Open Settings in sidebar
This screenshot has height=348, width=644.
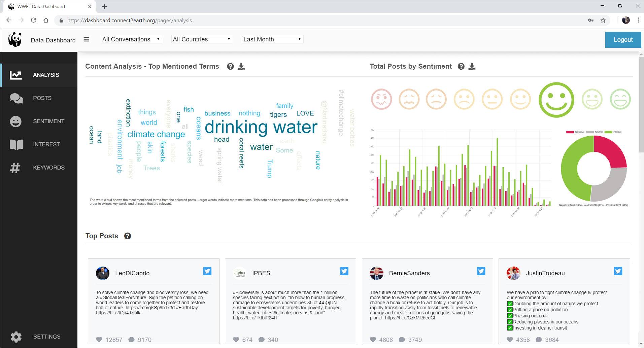pyautogui.click(x=39, y=337)
